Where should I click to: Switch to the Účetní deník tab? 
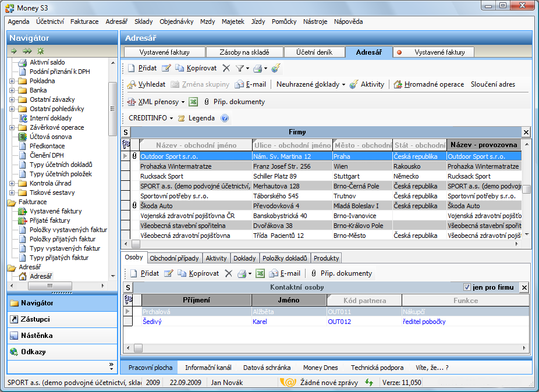point(314,52)
